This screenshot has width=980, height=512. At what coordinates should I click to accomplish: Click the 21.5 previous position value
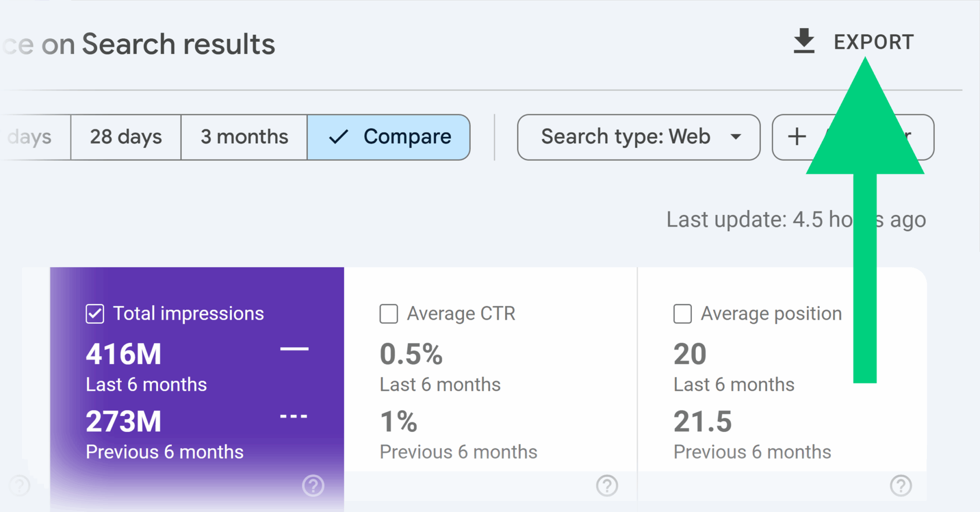tap(702, 422)
